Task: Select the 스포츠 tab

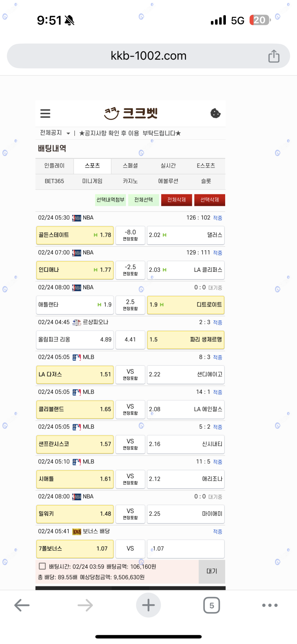Action: (x=92, y=166)
